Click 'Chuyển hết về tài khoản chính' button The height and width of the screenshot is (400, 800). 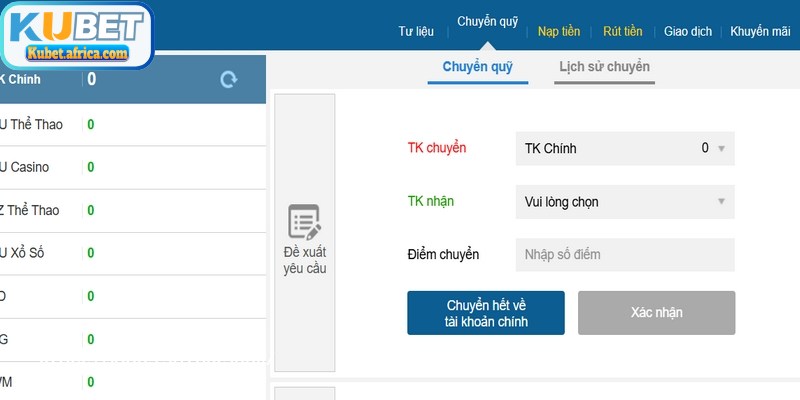(x=486, y=313)
